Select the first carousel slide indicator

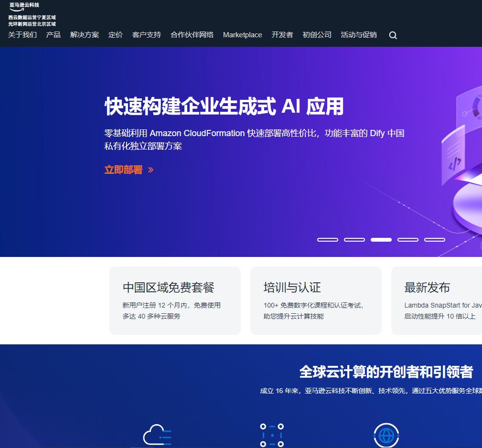(x=328, y=240)
